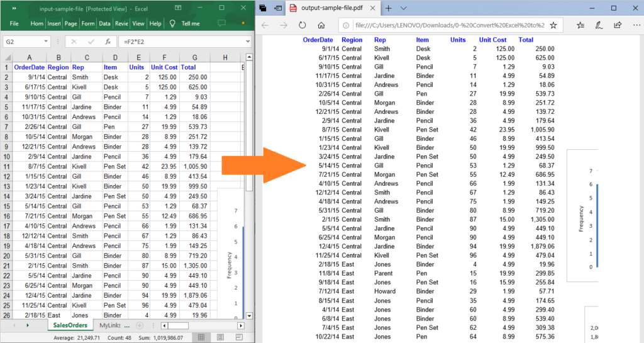Click the Share icon in Edge
The height and width of the screenshot is (343, 644).
pyautogui.click(x=618, y=25)
